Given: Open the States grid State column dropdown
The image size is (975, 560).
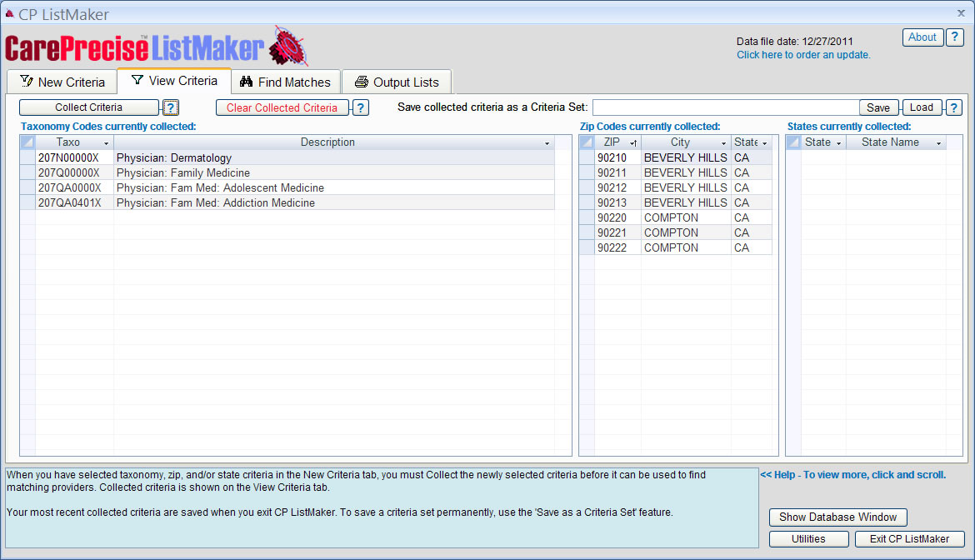Looking at the screenshot, I should [839, 143].
